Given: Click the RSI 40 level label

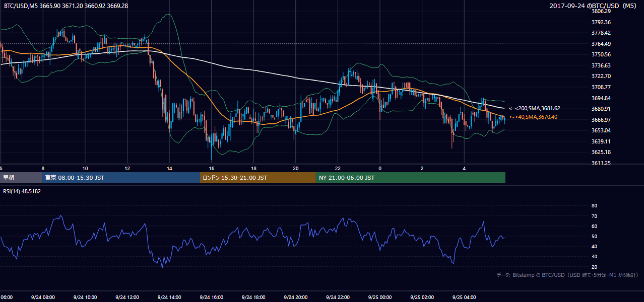Looking at the screenshot, I should click(x=594, y=246).
